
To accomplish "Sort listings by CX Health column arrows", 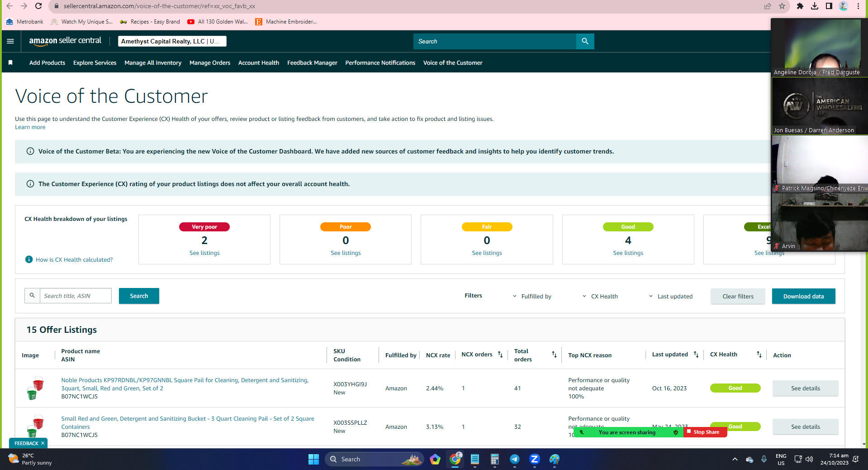I will coord(759,355).
